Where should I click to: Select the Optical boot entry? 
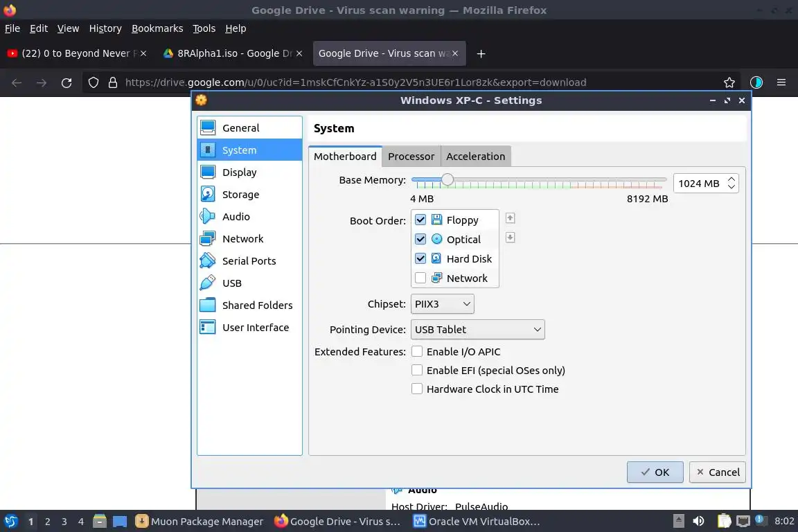coord(463,239)
